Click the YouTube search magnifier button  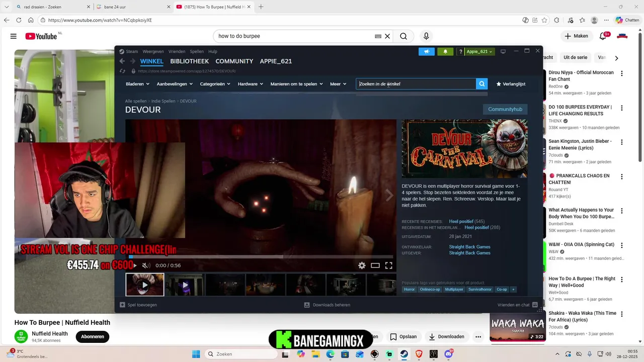coord(404,36)
